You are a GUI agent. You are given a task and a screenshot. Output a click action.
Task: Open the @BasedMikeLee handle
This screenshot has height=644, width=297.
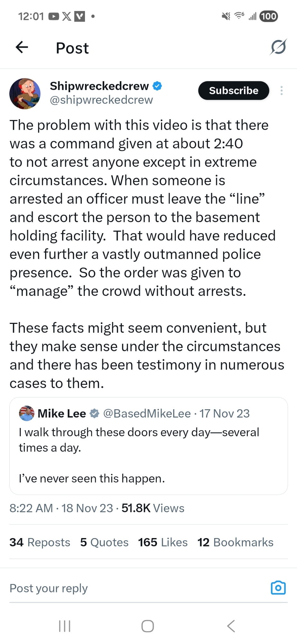(147, 413)
